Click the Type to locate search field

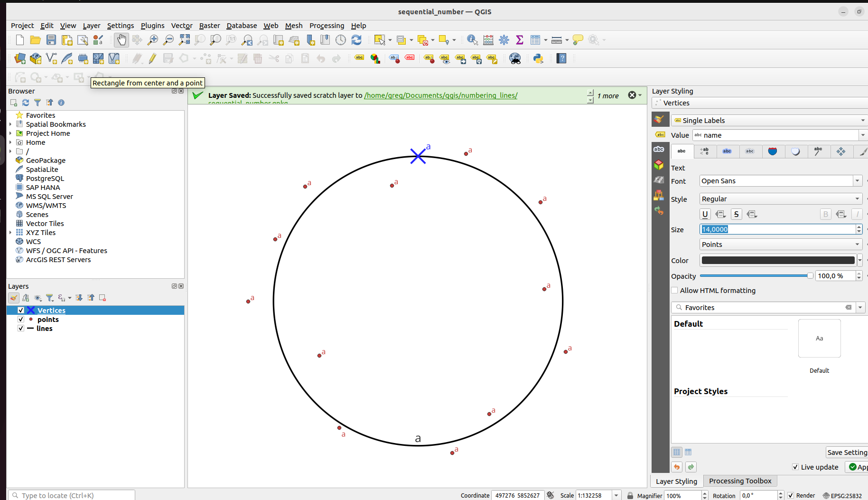[x=72, y=495]
